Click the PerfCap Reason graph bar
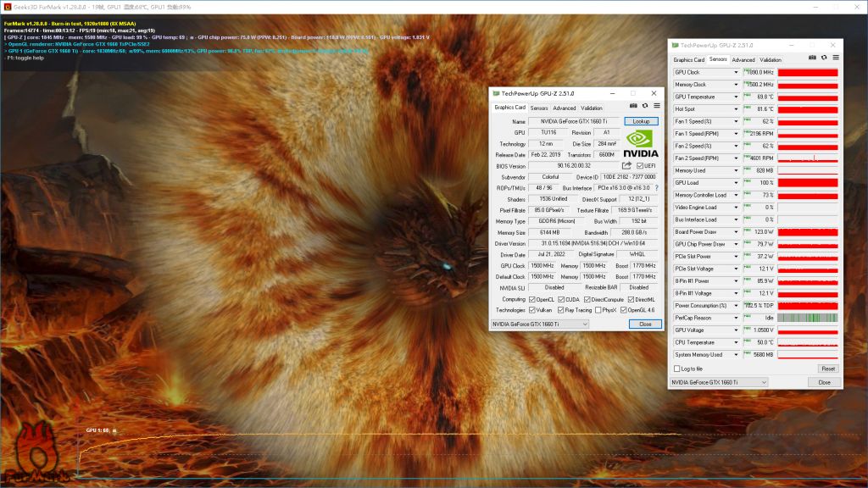This screenshot has height=488, width=868. [x=807, y=318]
